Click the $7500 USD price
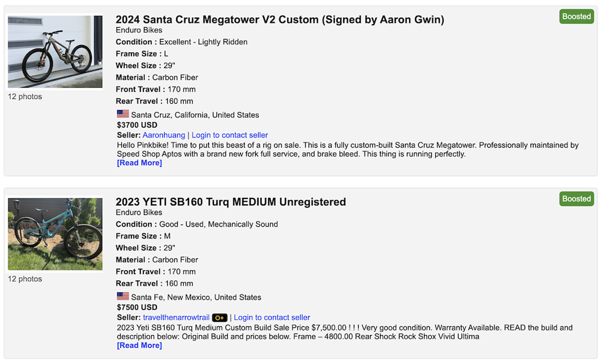 coord(137,307)
